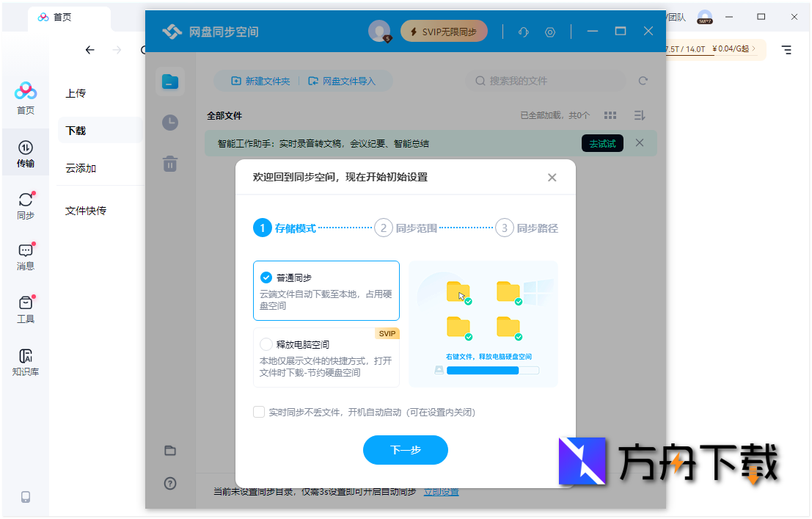The image size is (812, 519).
Task: Open the recycle bin in sync window
Action: 169,164
